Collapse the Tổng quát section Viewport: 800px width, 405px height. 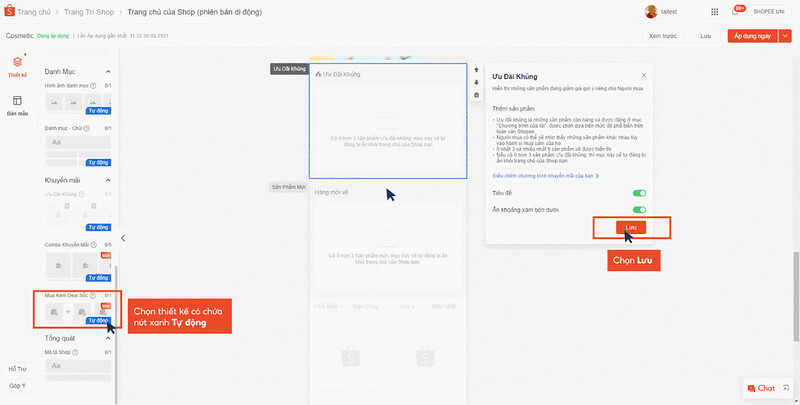point(110,338)
